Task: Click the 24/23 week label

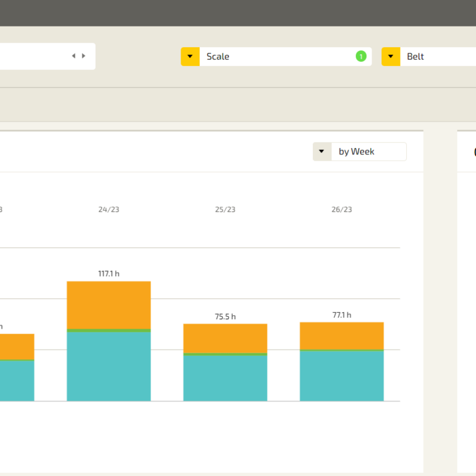Action: click(109, 210)
